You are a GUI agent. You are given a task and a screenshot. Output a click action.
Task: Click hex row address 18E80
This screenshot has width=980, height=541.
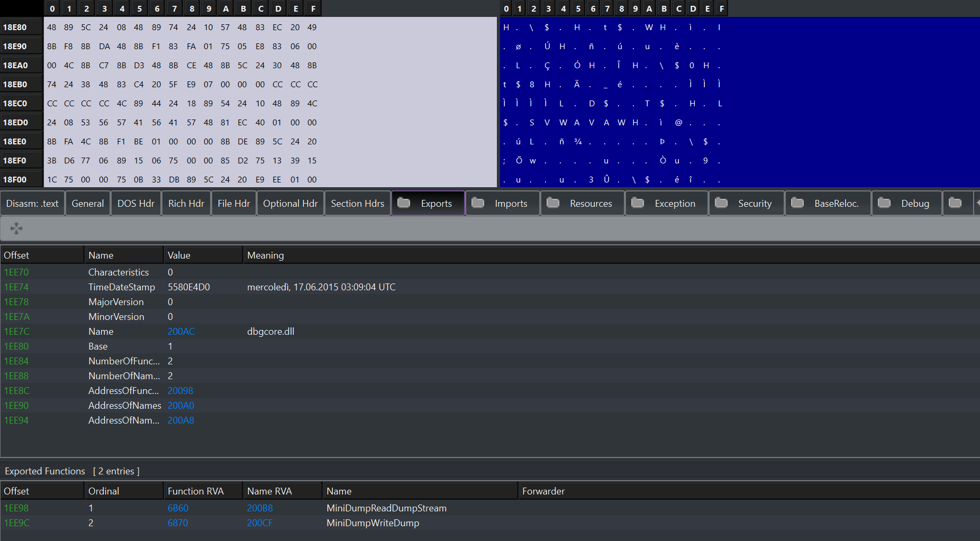point(21,27)
